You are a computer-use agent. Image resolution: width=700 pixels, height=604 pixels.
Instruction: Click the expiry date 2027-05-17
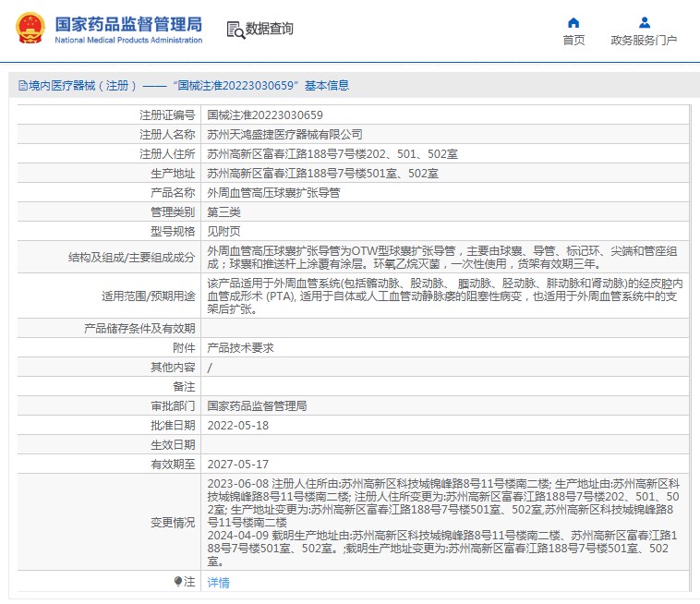point(238,464)
